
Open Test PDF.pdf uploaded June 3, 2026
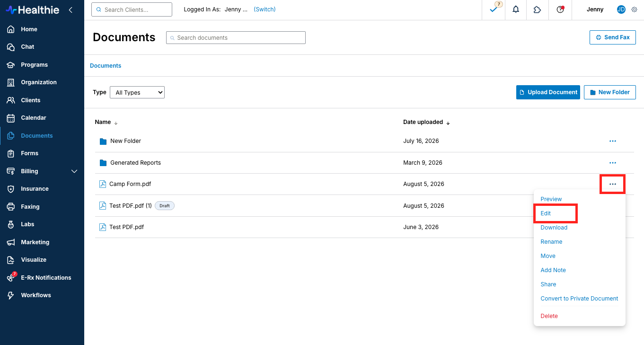[x=126, y=227]
